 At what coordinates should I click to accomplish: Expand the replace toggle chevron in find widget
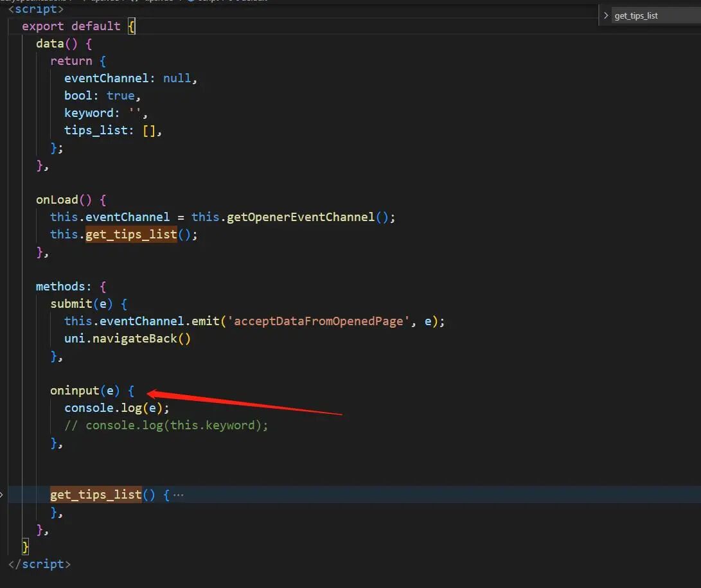[606, 15]
